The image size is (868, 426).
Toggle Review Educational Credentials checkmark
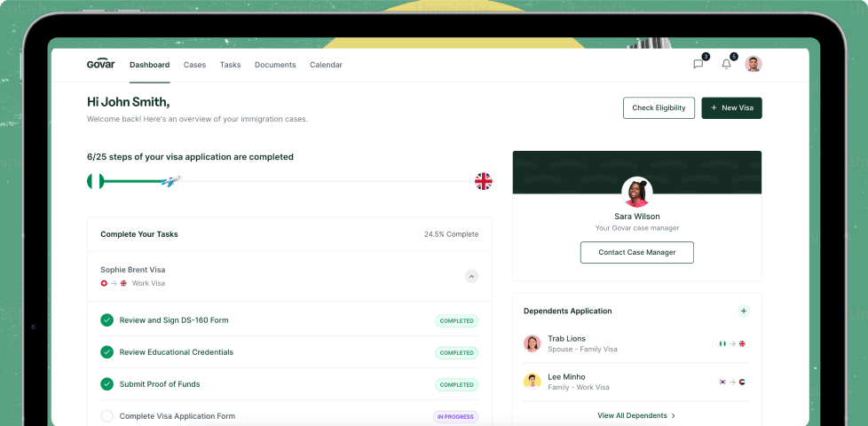coord(107,352)
